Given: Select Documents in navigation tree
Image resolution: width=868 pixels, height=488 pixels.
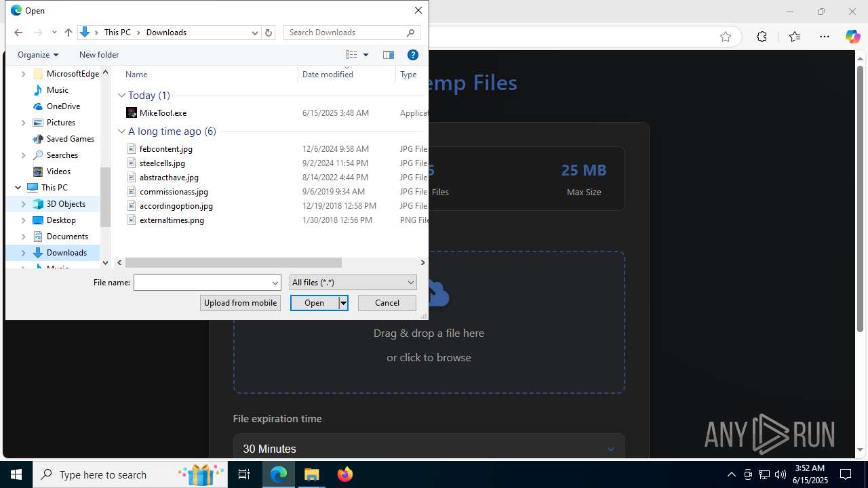Looking at the screenshot, I should [x=67, y=237].
